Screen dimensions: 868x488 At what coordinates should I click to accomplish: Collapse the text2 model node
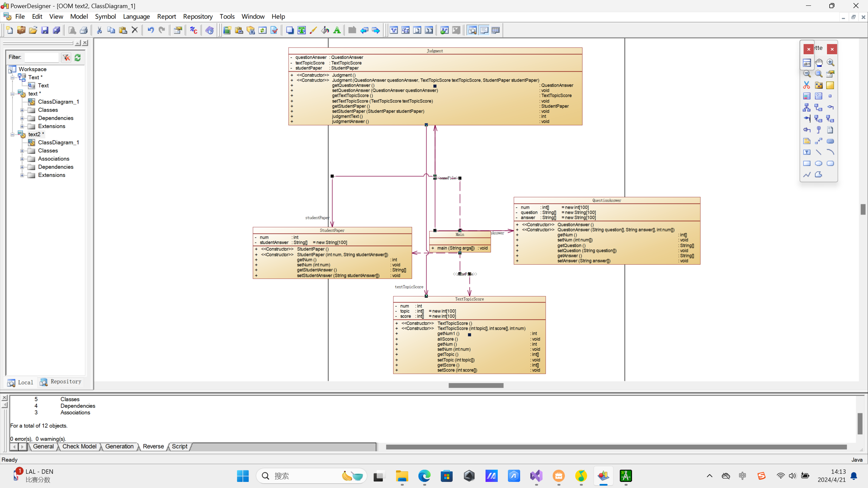coord(13,134)
